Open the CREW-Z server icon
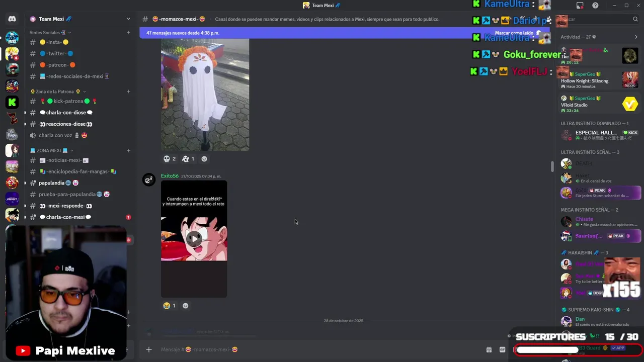This screenshot has height=362, width=644. tap(12, 166)
